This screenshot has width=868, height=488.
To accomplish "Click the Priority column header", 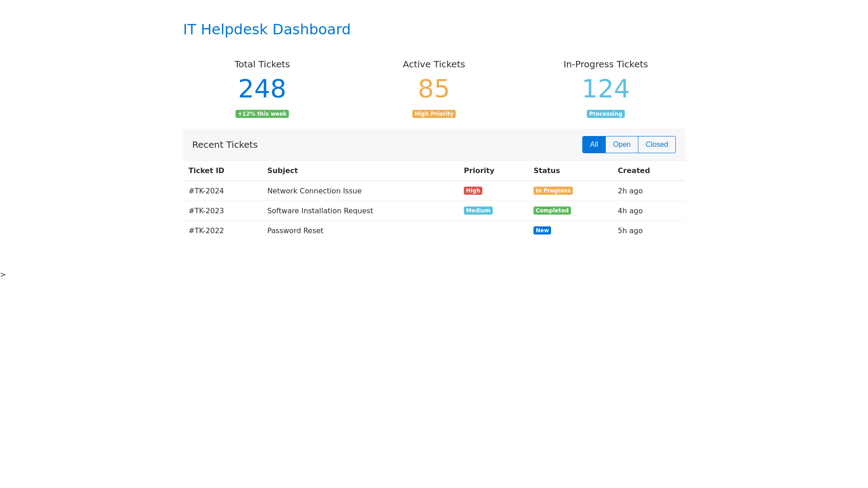I will pos(479,171).
